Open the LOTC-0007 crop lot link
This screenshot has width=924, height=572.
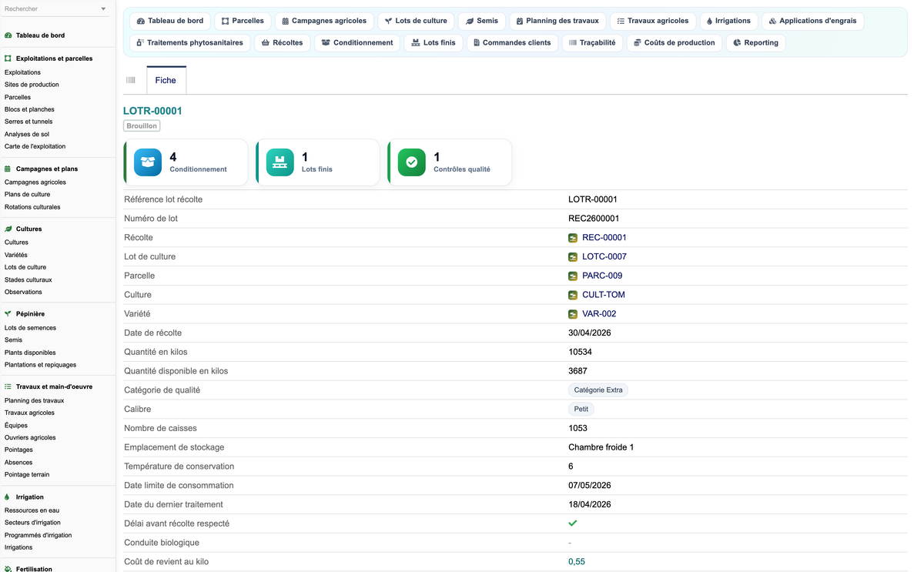click(604, 257)
